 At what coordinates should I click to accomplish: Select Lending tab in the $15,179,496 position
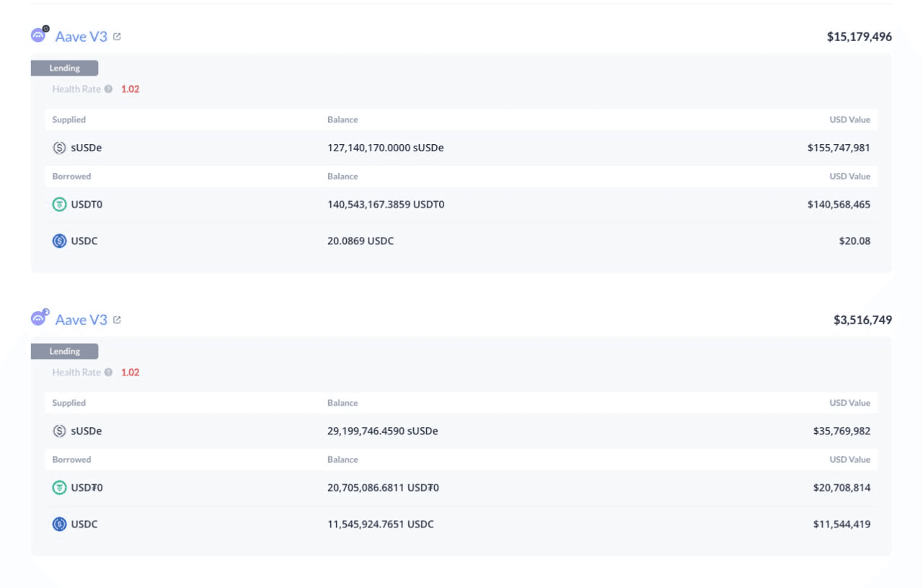tap(65, 68)
